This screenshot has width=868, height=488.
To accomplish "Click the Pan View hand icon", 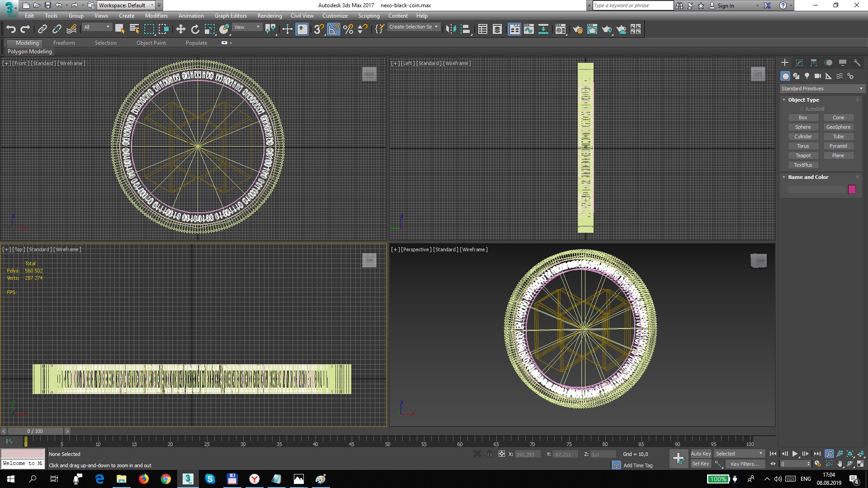I will tap(840, 464).
